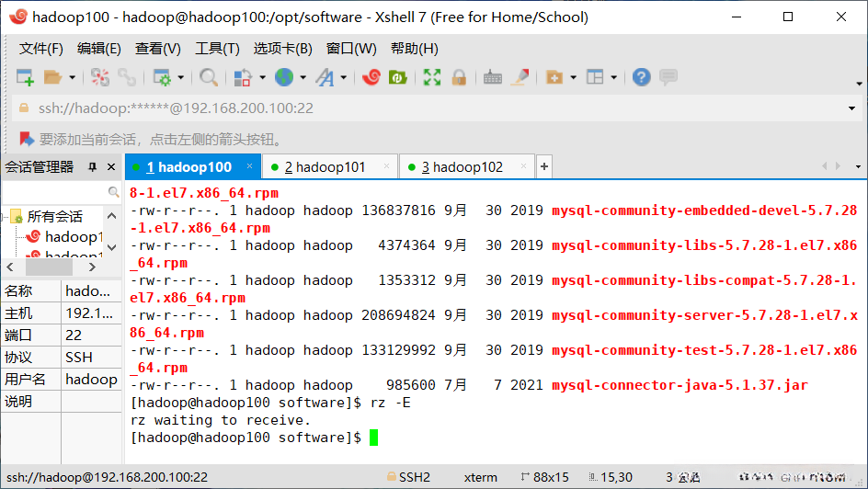Image resolution: width=868 pixels, height=489 pixels.
Task: Switch to the 2 hadoop101 tab
Action: [x=330, y=167]
